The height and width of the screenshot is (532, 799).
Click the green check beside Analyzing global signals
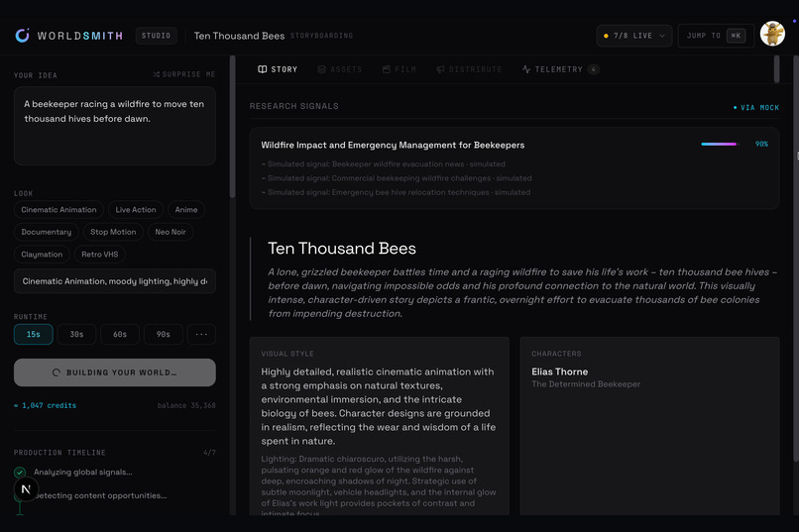(20, 473)
